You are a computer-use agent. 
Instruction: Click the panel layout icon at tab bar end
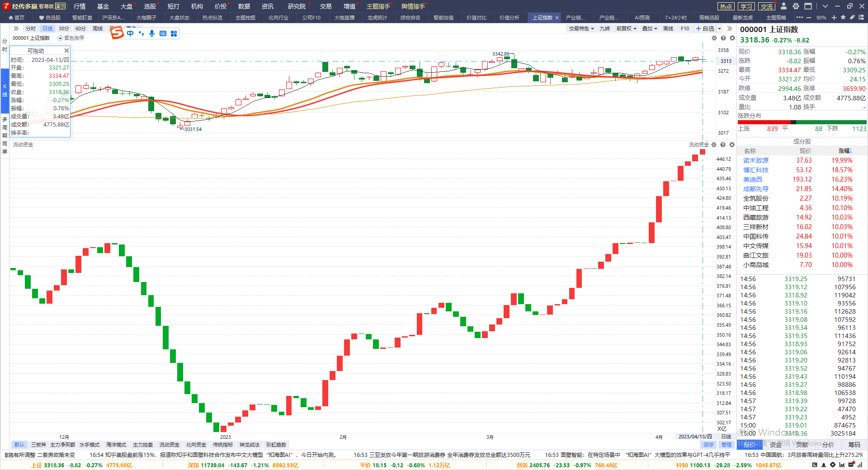point(862,18)
